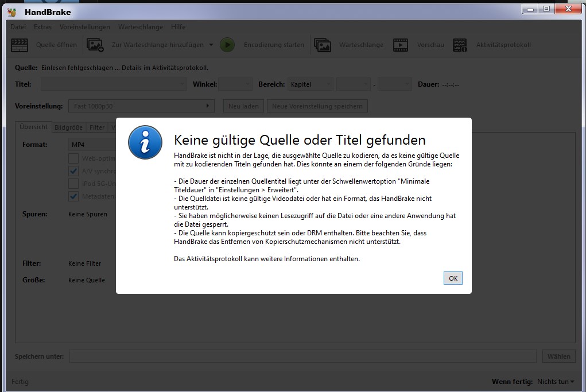Open the Wenn fertig Nichts tun dropdown
The height and width of the screenshot is (392, 586).
[x=556, y=382]
